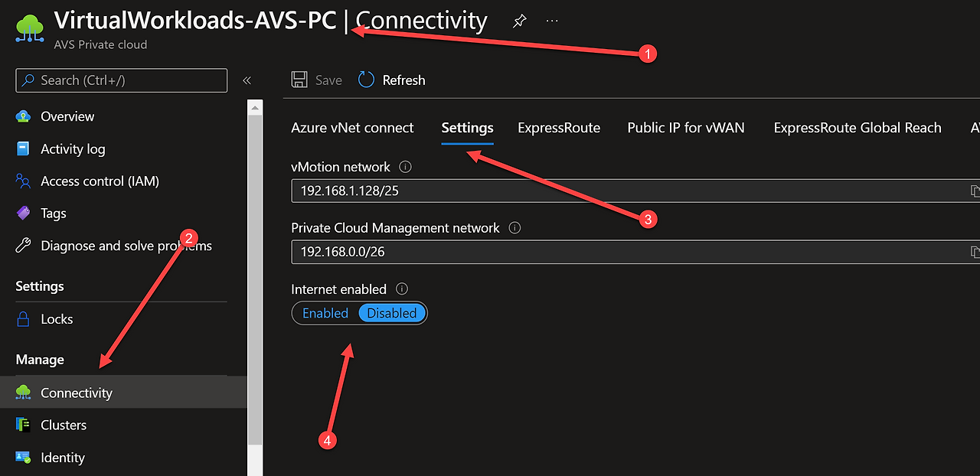Click the Refresh circular arrow icon
Viewport: 980px width, 476px height.
coord(366,80)
